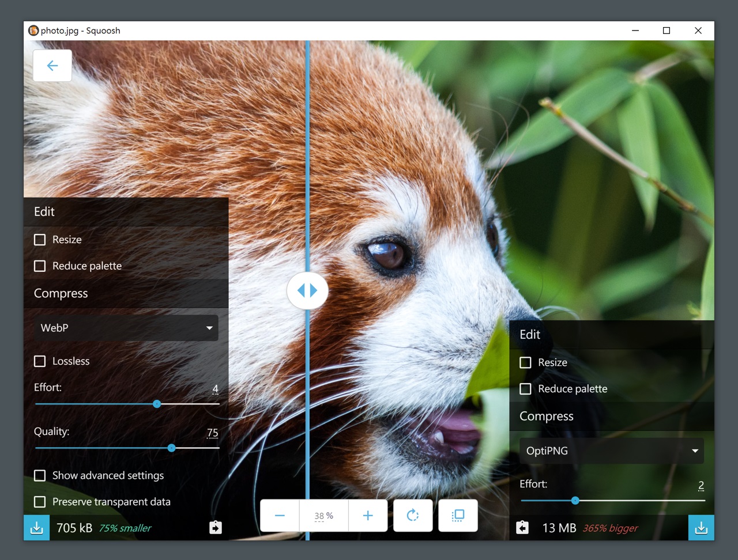Click the right Edit section header
Image resolution: width=738 pixels, height=560 pixels.
[x=612, y=335]
